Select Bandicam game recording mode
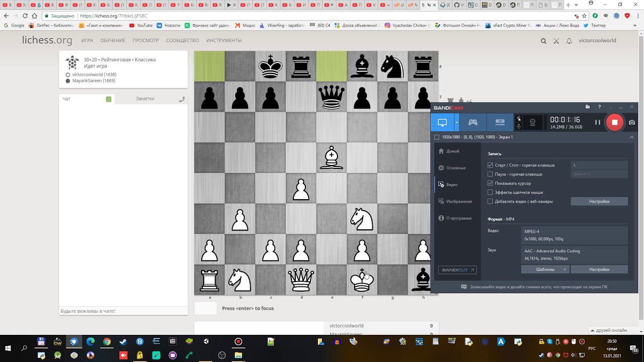 473,122
